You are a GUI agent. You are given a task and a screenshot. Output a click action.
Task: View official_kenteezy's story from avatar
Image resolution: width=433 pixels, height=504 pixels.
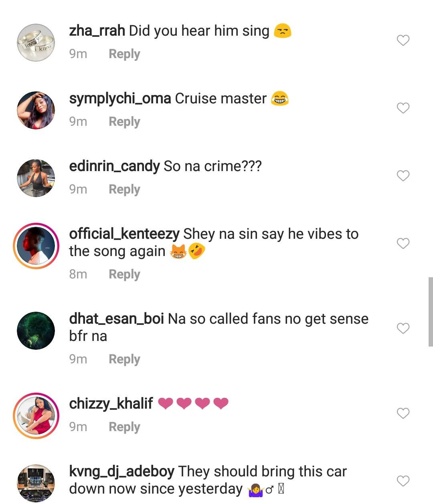click(x=36, y=246)
